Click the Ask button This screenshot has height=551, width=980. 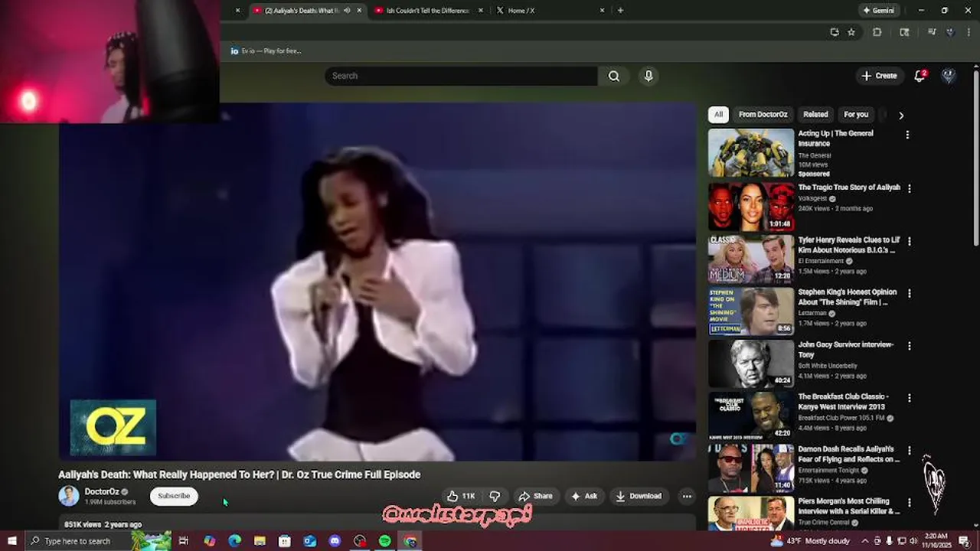click(x=584, y=496)
